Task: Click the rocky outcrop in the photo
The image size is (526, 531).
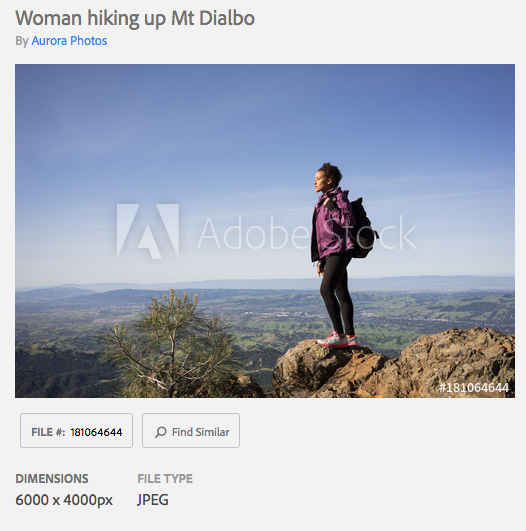Action: coord(393,367)
